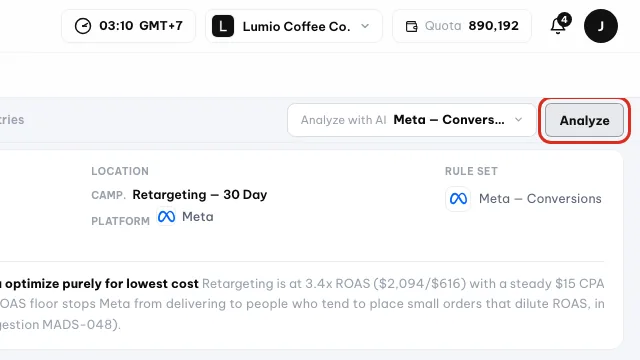Click the Lumio Coffee Co. logo square
The width and height of the screenshot is (640, 360).
(223, 26)
